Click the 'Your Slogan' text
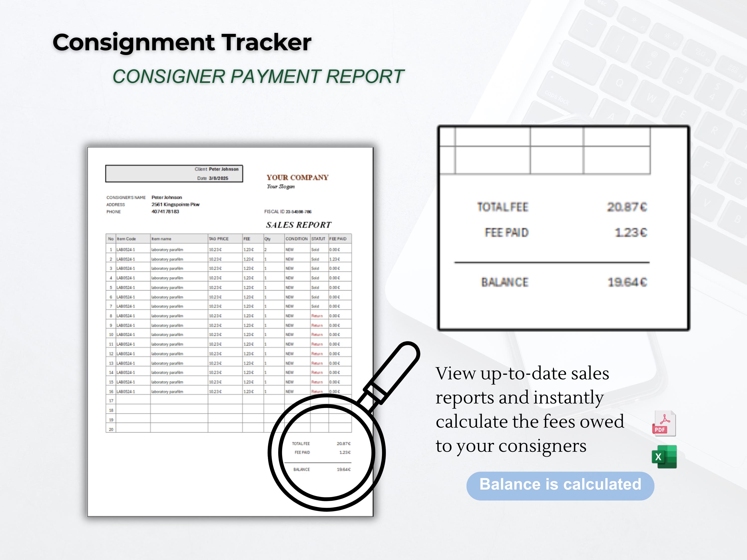 pos(280,186)
